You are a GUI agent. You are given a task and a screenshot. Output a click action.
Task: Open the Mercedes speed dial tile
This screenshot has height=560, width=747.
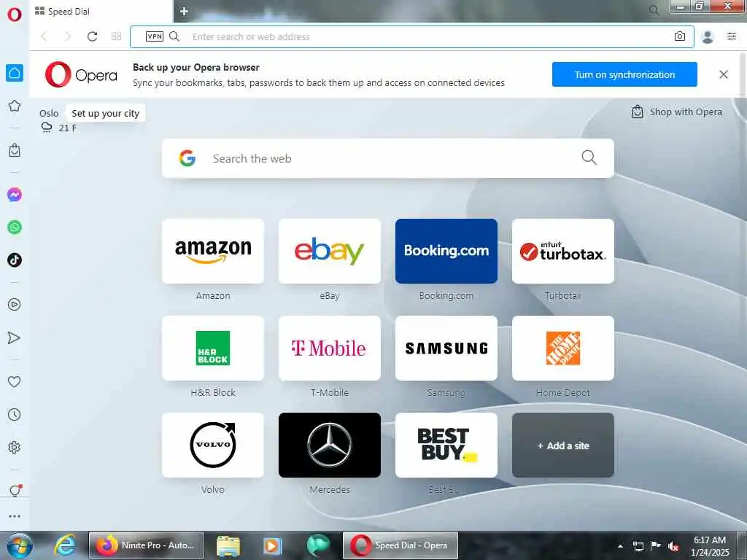[x=330, y=446]
